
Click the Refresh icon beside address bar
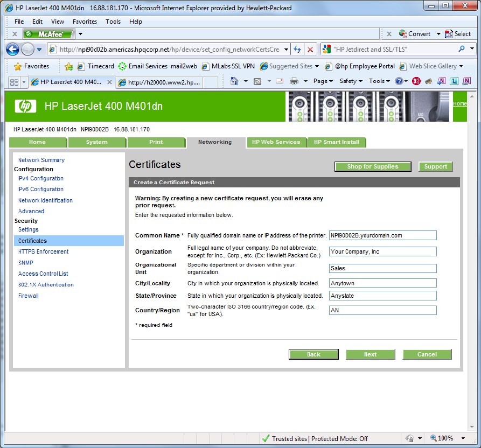coord(297,50)
